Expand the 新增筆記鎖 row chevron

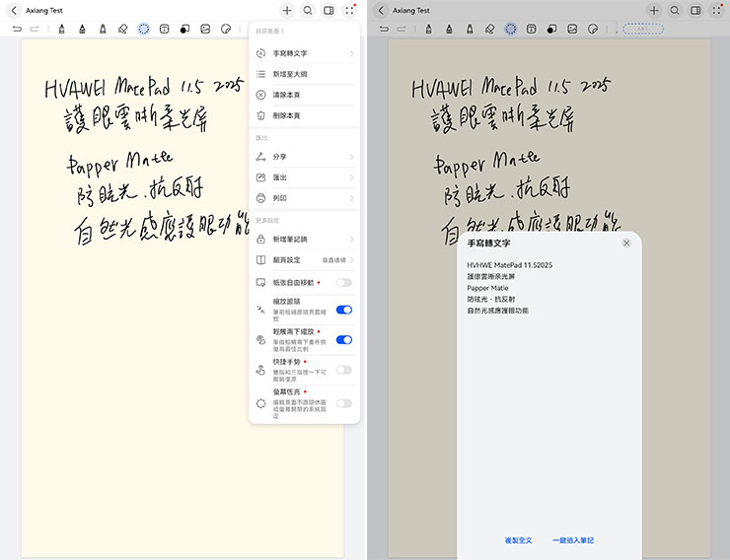[x=351, y=239]
